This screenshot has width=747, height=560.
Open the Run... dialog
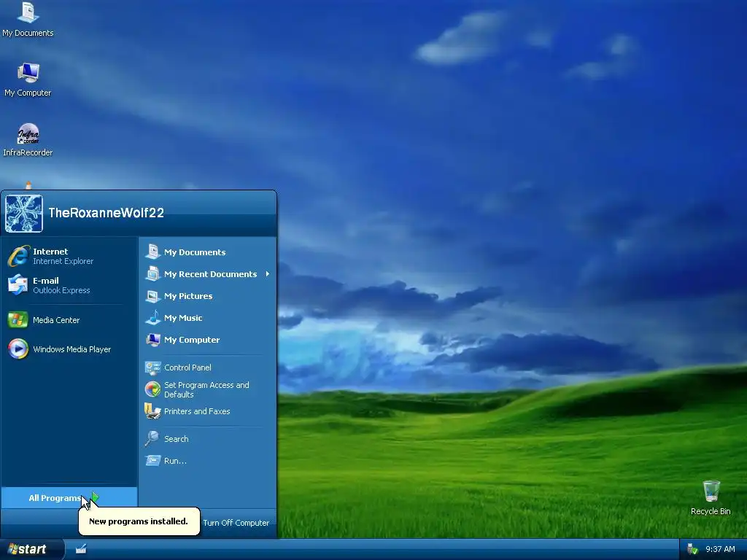tap(207, 461)
